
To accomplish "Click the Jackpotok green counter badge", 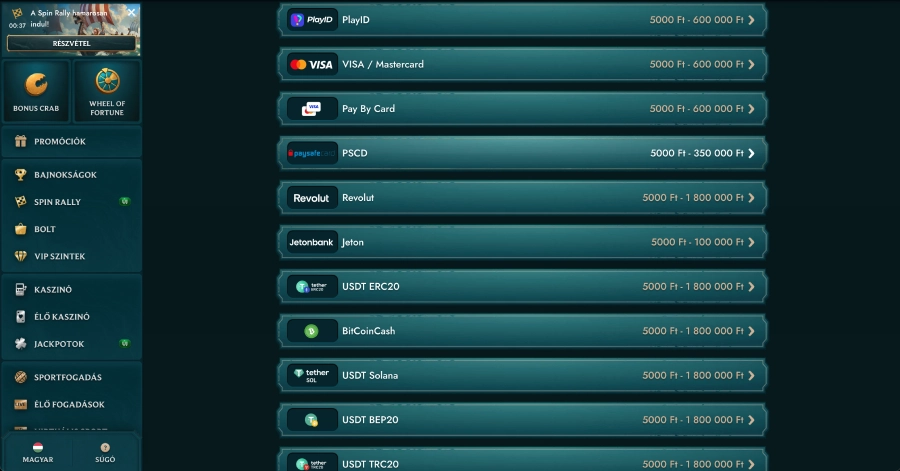I will tap(125, 343).
